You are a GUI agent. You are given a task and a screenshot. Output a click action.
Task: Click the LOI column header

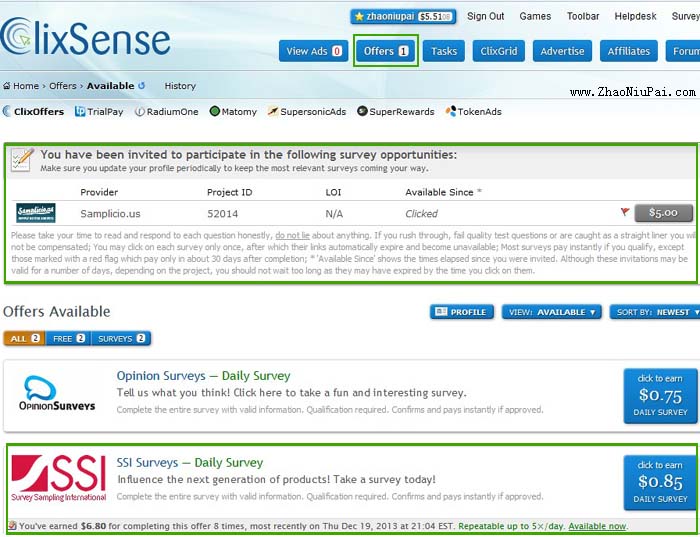coord(333,192)
